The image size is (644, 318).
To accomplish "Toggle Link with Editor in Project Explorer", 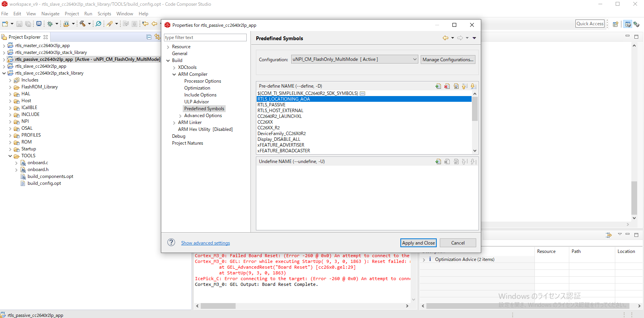I will tap(157, 37).
